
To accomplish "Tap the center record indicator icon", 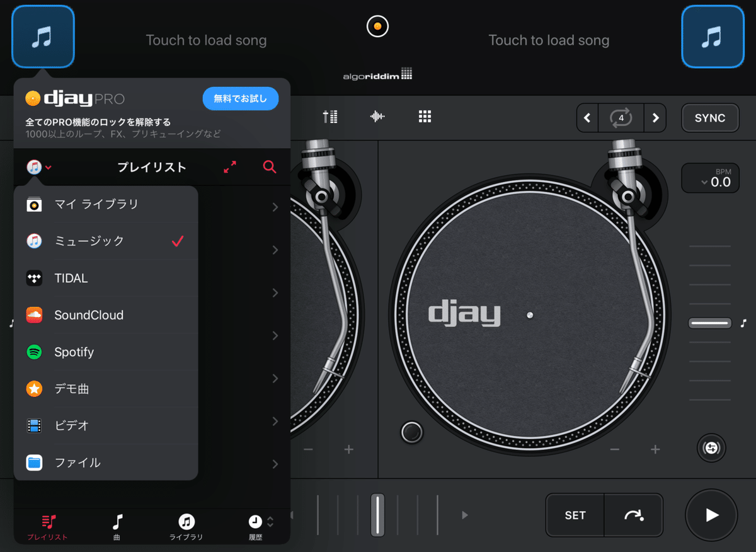I will 377,26.
